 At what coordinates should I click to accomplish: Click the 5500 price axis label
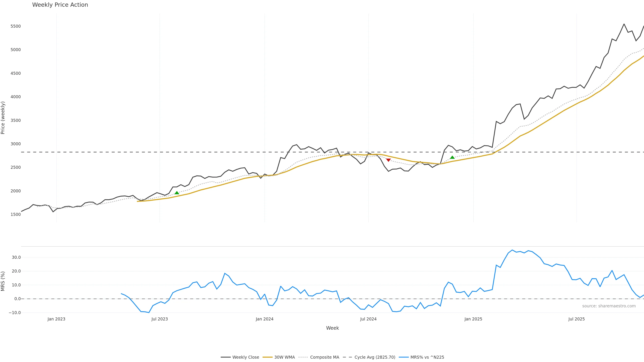coord(15,26)
